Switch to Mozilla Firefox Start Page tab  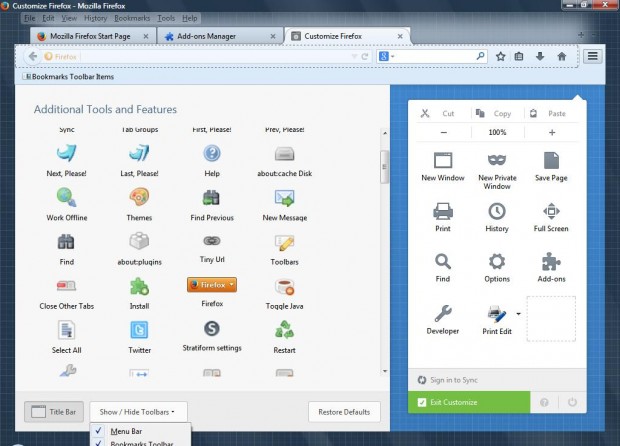coord(93,36)
